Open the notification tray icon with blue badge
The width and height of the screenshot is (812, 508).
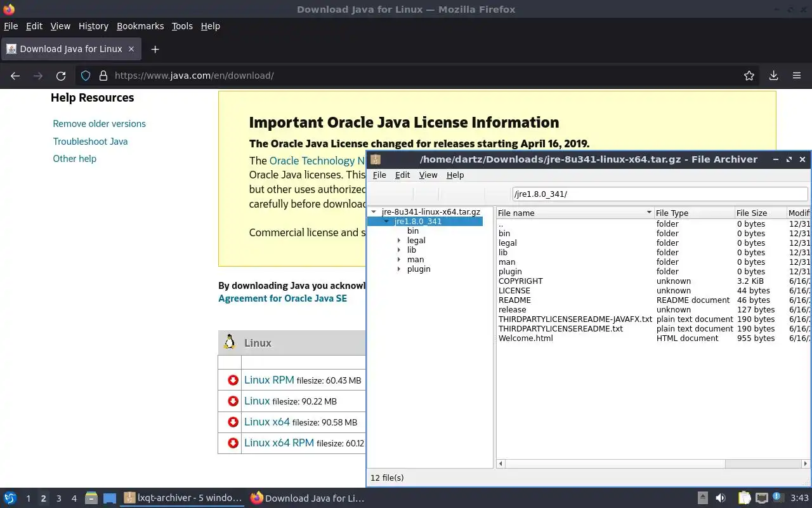(x=778, y=498)
